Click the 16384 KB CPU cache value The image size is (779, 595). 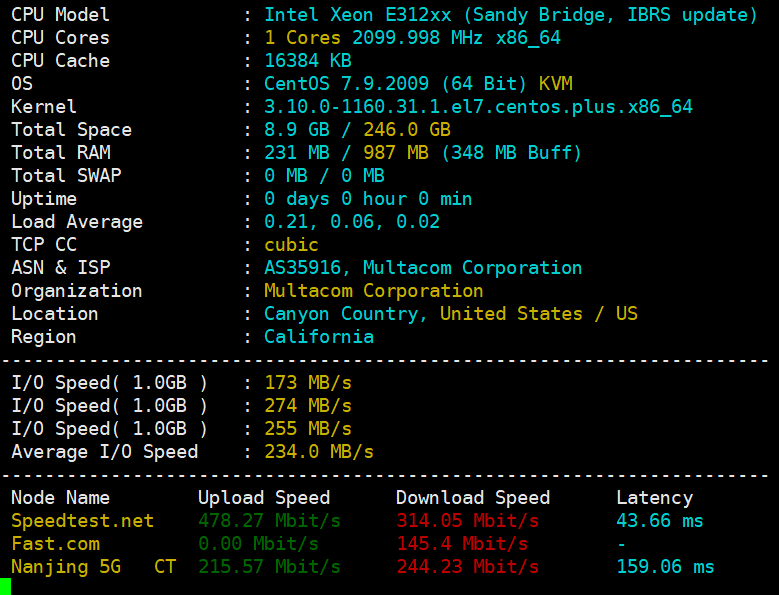click(308, 61)
